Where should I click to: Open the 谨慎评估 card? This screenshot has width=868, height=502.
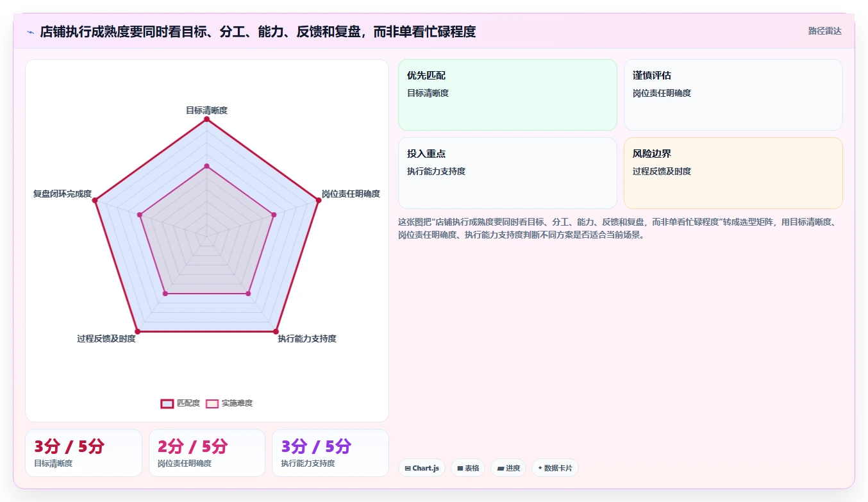coord(733,95)
